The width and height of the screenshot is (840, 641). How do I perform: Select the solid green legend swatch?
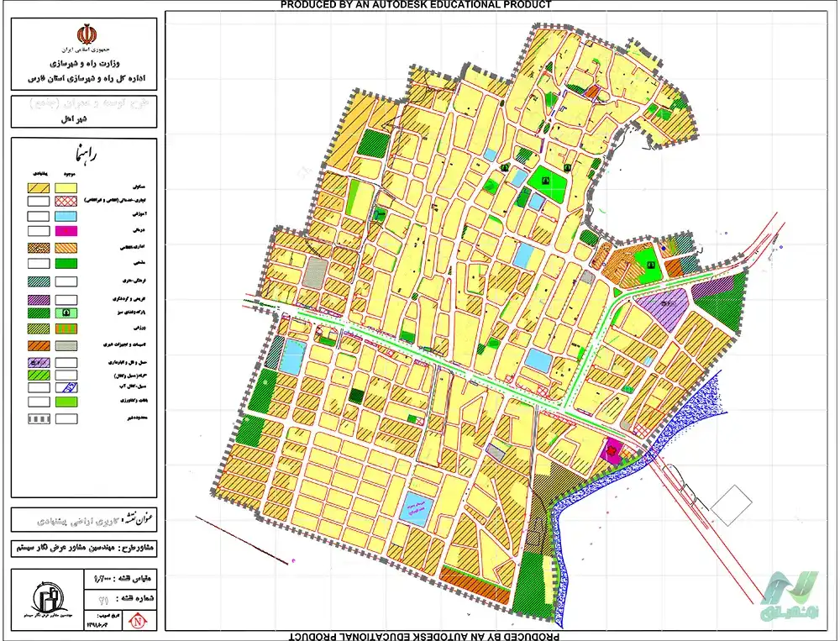point(65,265)
